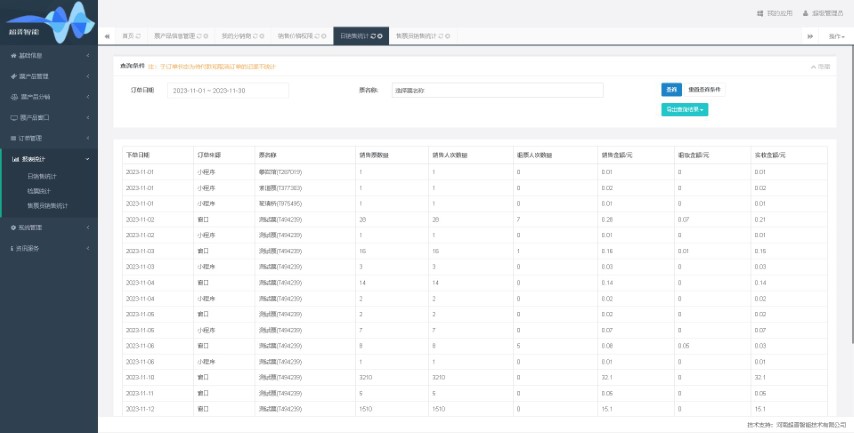Switch to the 销售价格权限 tab

pos(295,36)
